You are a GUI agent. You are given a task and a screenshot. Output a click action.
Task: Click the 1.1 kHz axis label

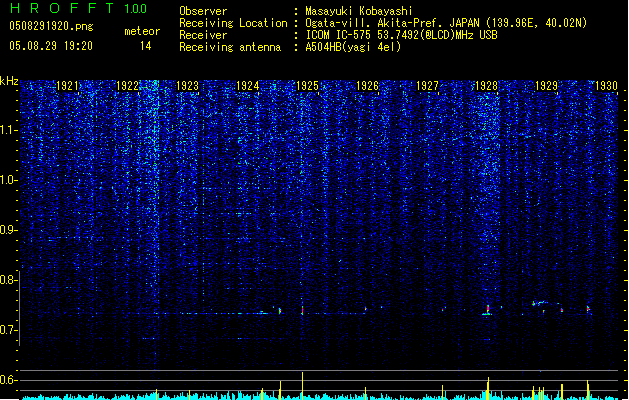pyautogui.click(x=9, y=130)
